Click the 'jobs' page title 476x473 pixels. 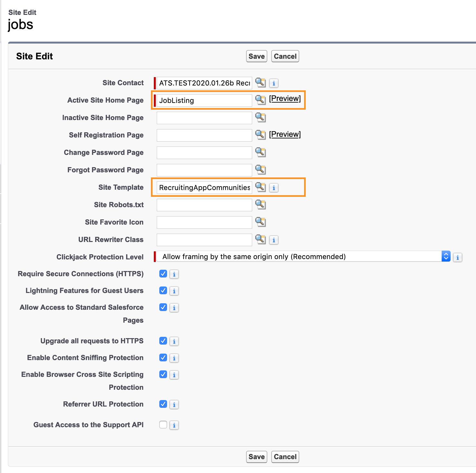click(x=20, y=25)
